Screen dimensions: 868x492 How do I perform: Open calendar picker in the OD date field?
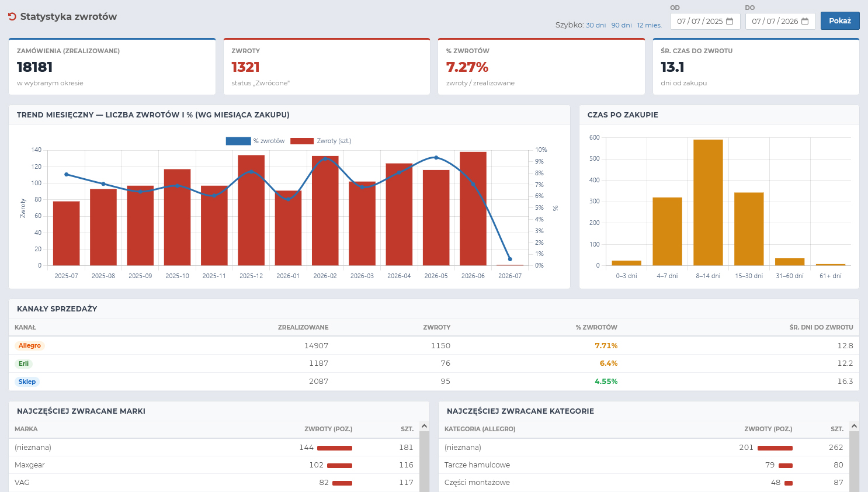[x=730, y=21]
